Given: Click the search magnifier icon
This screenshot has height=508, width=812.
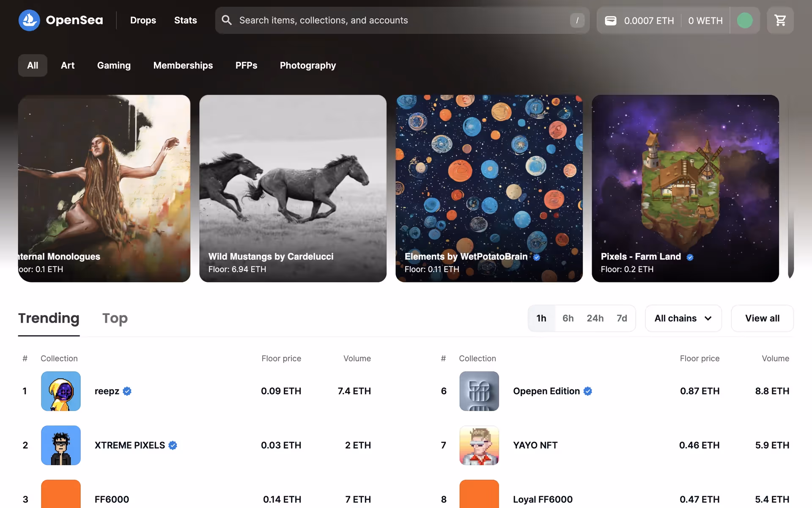Looking at the screenshot, I should click(x=227, y=20).
